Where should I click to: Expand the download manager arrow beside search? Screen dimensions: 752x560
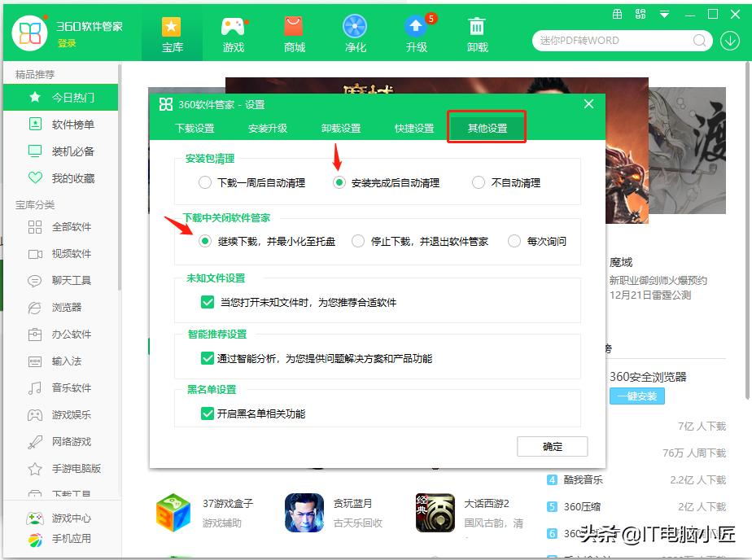point(730,41)
